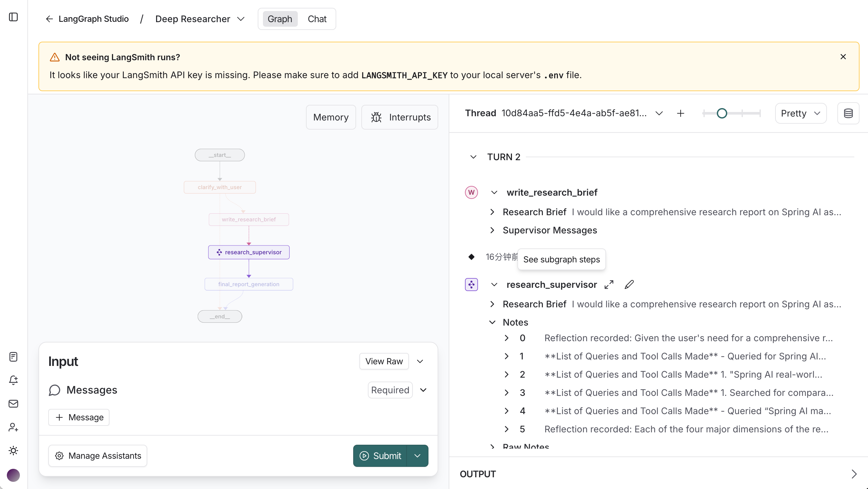The width and height of the screenshot is (868, 489).
Task: Collapse the Notes list
Action: click(492, 322)
